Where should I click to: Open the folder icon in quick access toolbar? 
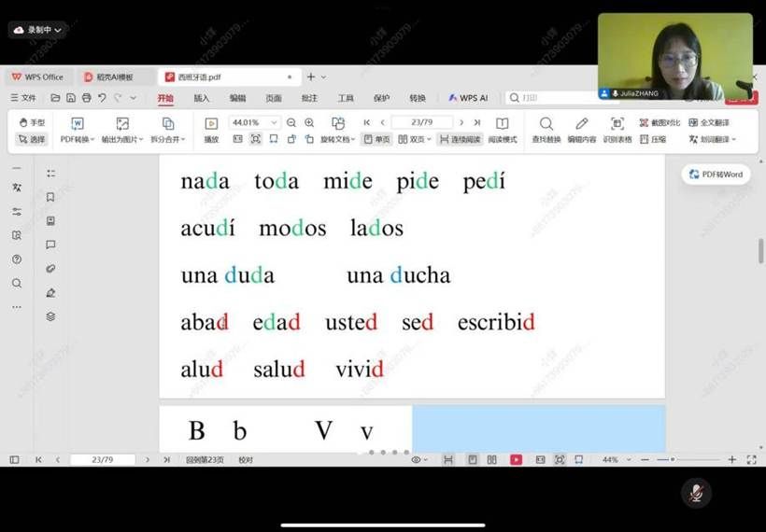pyautogui.click(x=55, y=98)
